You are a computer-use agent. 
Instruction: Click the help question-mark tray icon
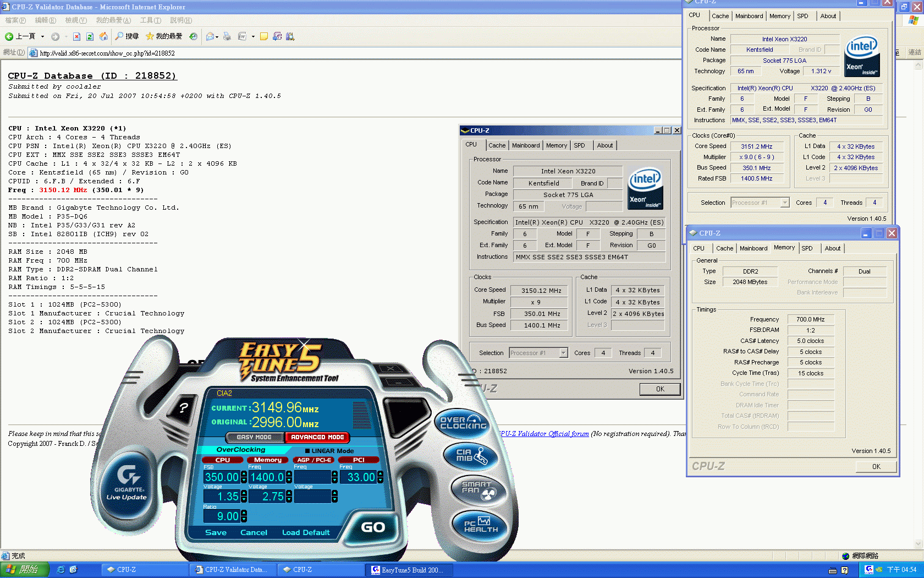point(845,570)
